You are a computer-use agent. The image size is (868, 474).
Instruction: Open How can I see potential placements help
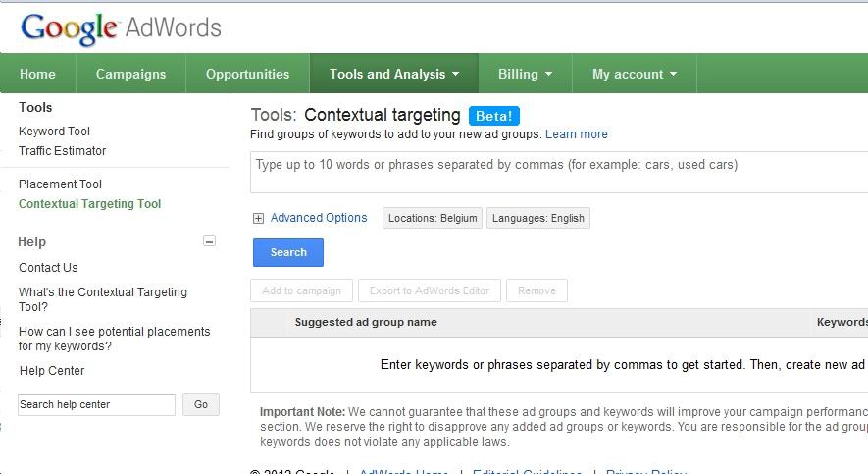pyautogui.click(x=114, y=339)
